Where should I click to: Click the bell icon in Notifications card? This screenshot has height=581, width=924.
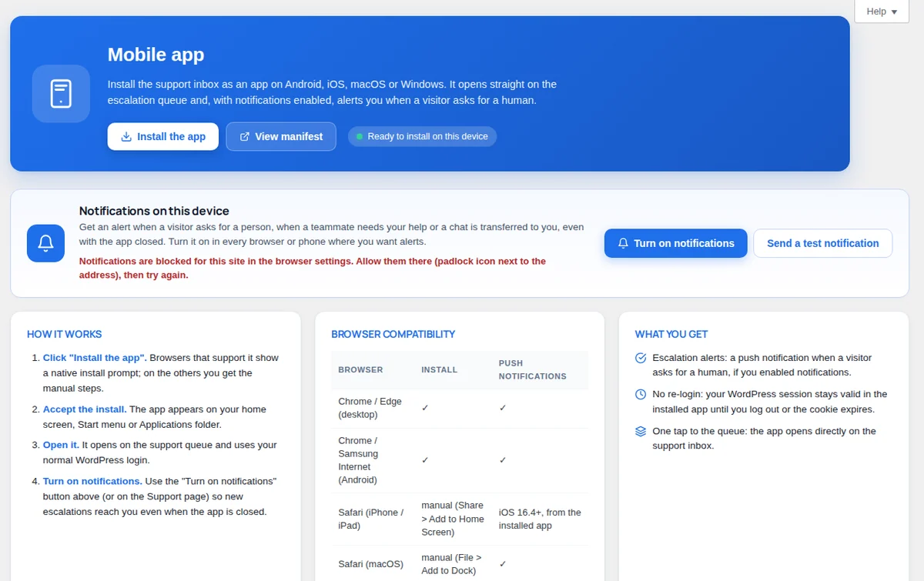pyautogui.click(x=45, y=243)
